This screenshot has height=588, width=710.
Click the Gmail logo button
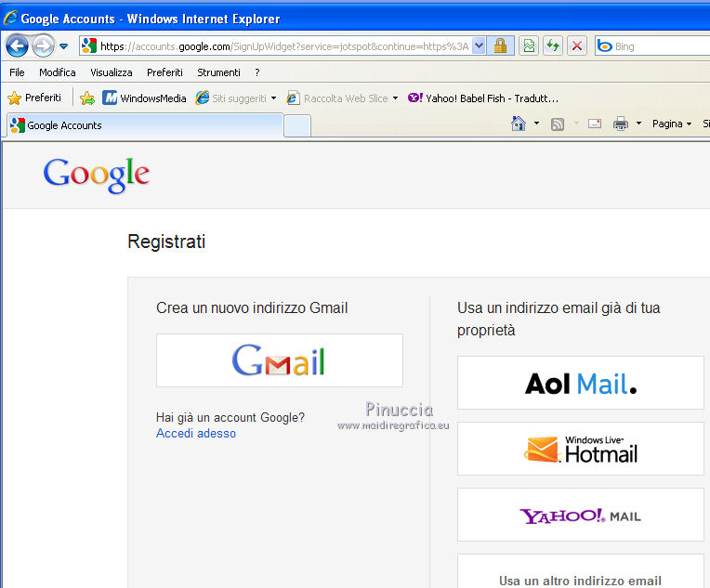(x=280, y=360)
